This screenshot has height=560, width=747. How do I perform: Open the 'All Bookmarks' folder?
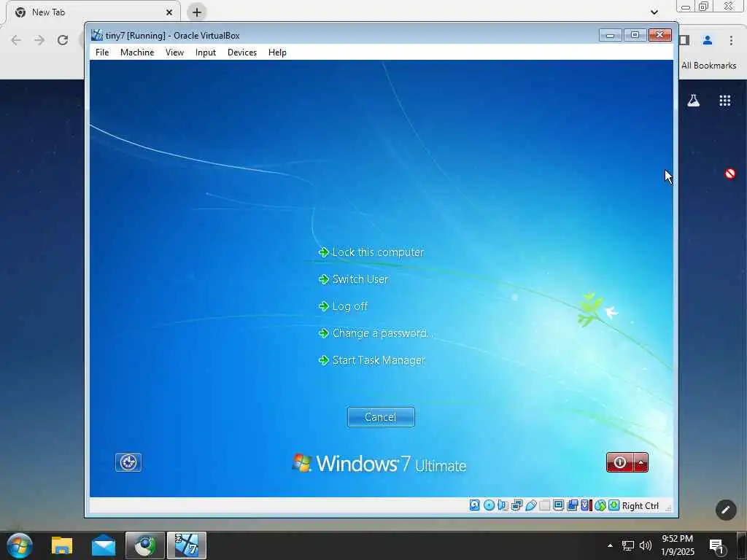(x=708, y=65)
